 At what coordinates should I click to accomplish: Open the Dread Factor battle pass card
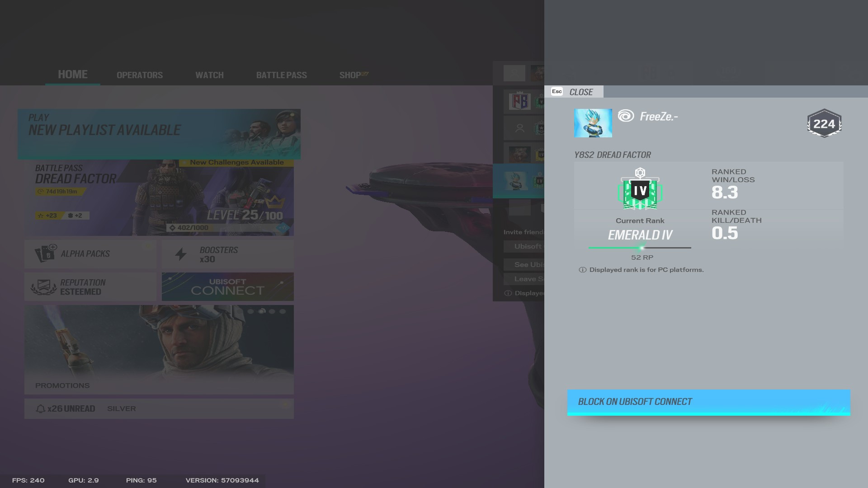pyautogui.click(x=159, y=197)
